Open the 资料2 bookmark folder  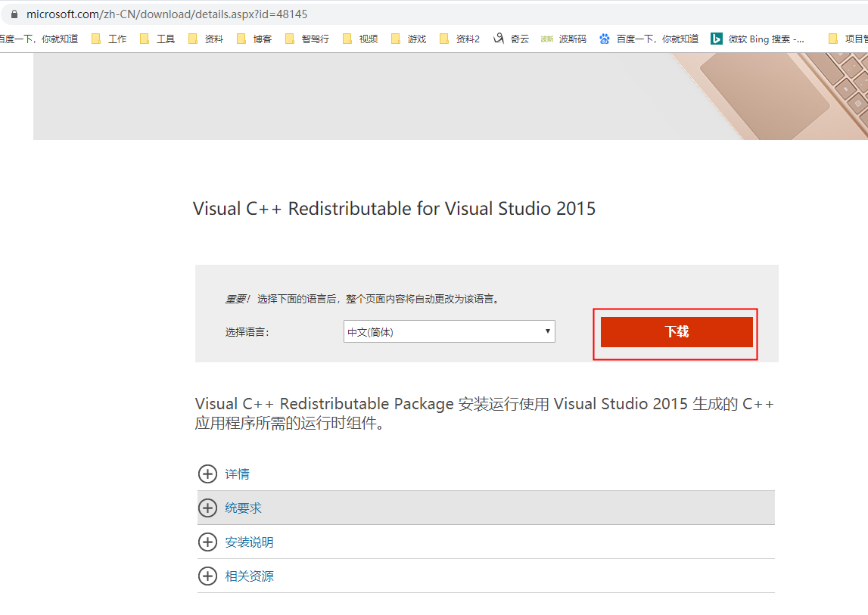pos(459,39)
